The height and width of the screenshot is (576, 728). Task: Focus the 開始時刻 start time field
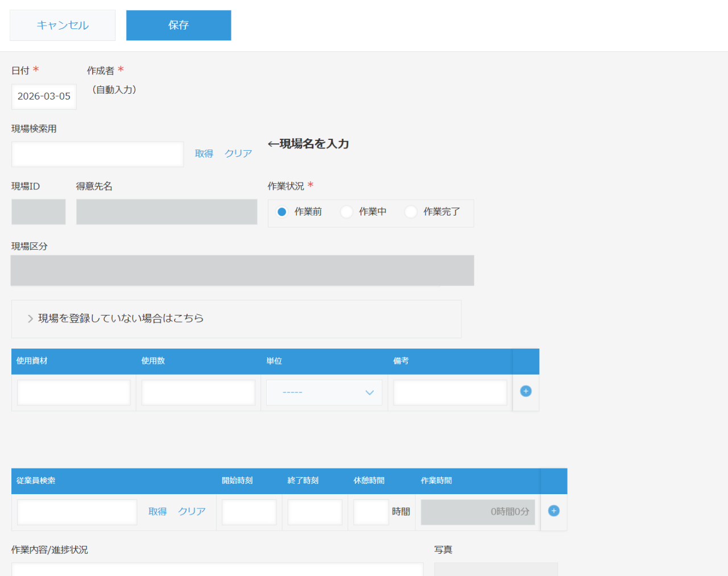coord(249,512)
